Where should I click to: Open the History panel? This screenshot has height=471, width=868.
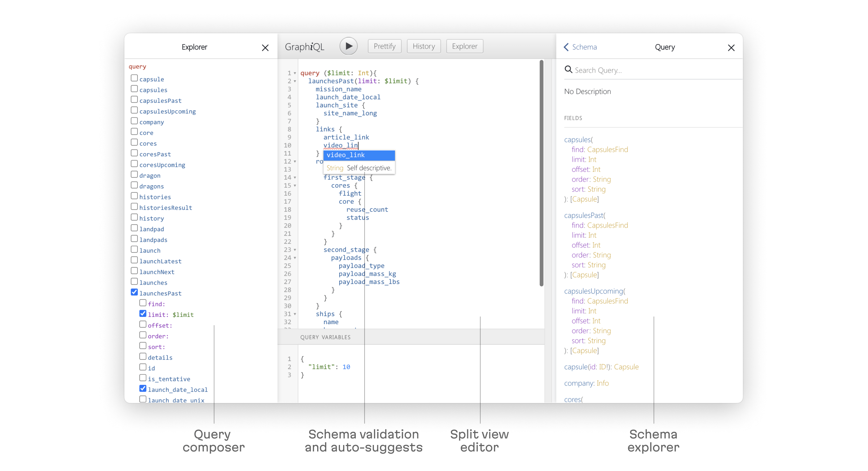pos(424,46)
